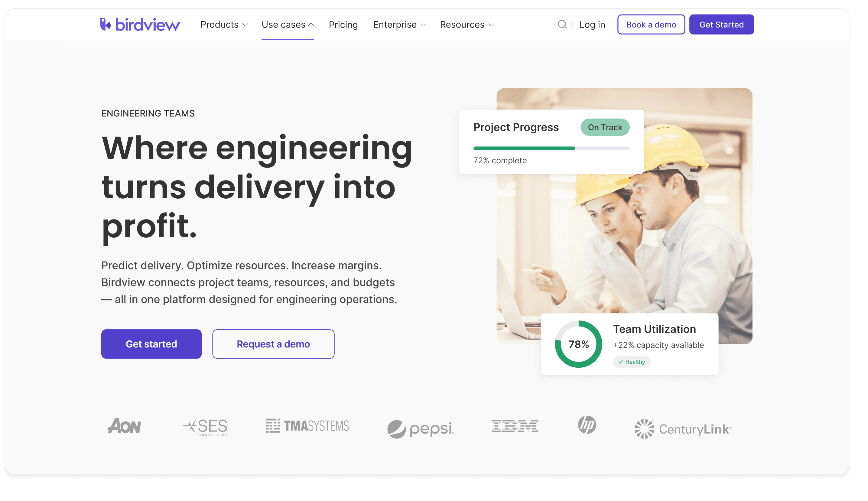Click the Pepsi logo

pyautogui.click(x=420, y=429)
